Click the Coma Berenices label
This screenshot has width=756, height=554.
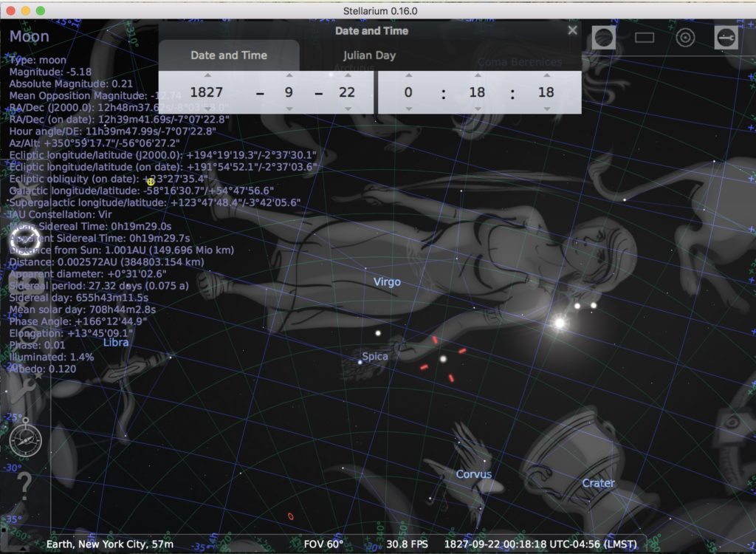pos(520,62)
